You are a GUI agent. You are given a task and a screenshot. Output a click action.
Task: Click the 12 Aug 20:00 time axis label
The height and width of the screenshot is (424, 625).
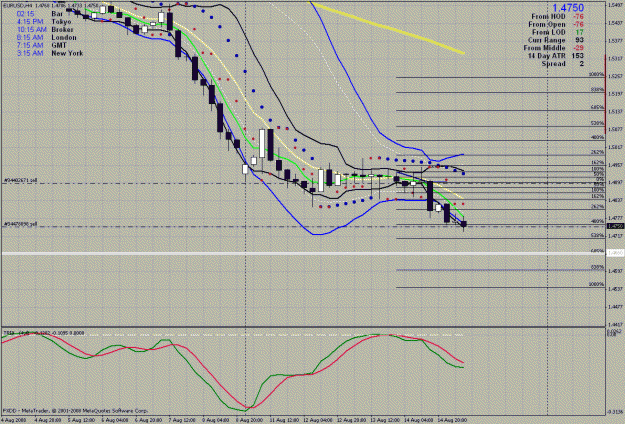pyautogui.click(x=352, y=420)
